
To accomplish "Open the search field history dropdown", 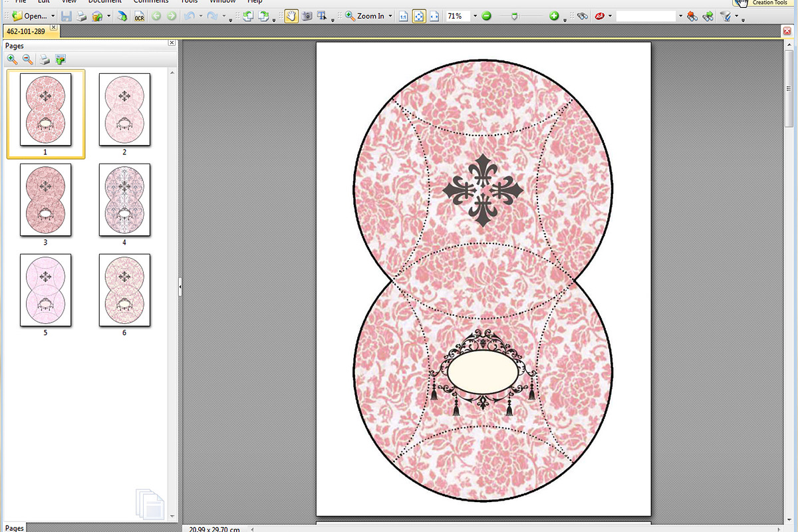I will [x=680, y=16].
